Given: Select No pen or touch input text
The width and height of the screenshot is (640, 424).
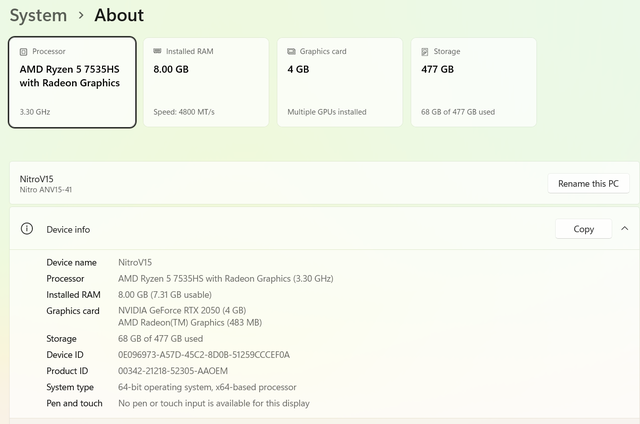Looking at the screenshot, I should point(214,403).
